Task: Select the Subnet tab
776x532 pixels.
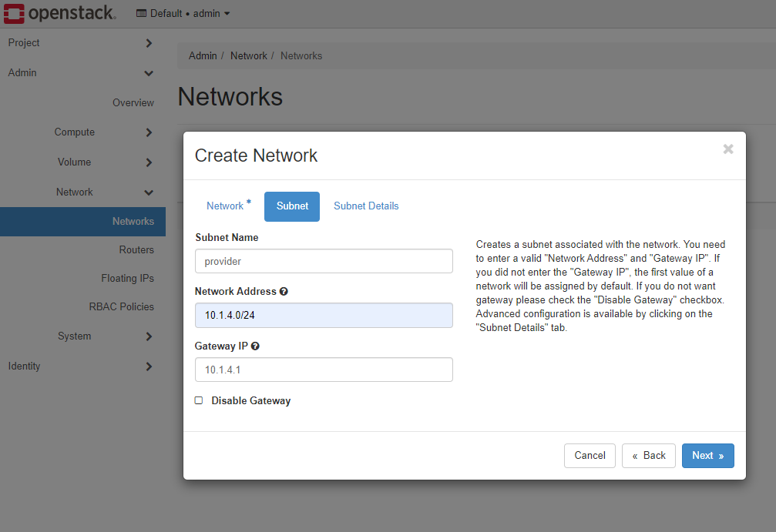Action: [292, 206]
